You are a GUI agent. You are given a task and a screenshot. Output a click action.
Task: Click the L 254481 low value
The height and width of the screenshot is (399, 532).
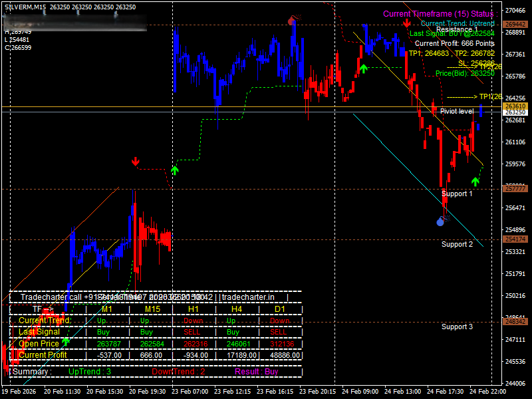[17, 40]
